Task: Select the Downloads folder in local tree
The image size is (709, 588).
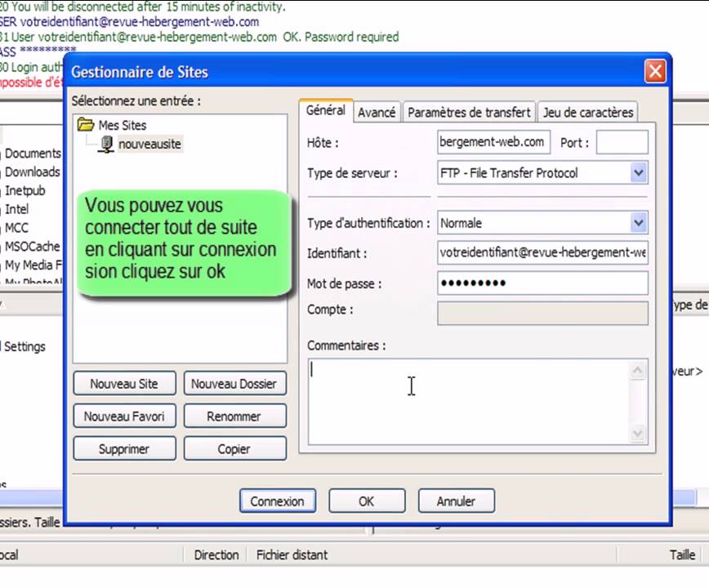Action: click(32, 171)
